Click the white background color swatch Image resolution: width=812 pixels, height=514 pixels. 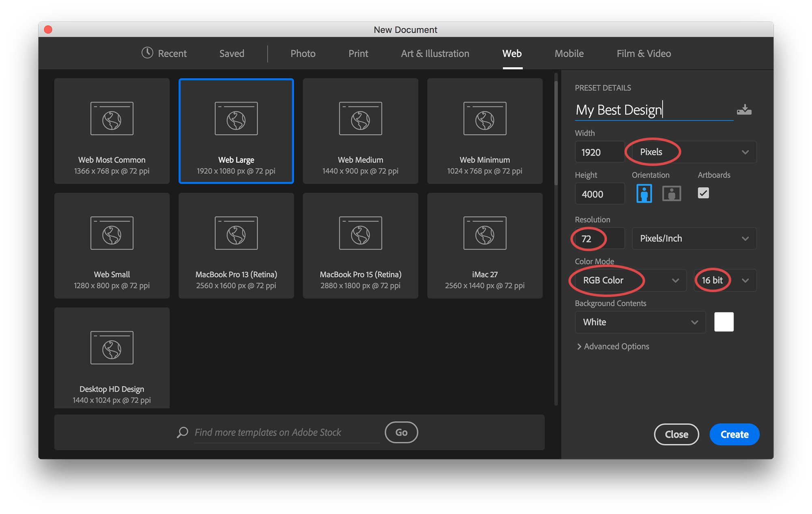pyautogui.click(x=724, y=322)
